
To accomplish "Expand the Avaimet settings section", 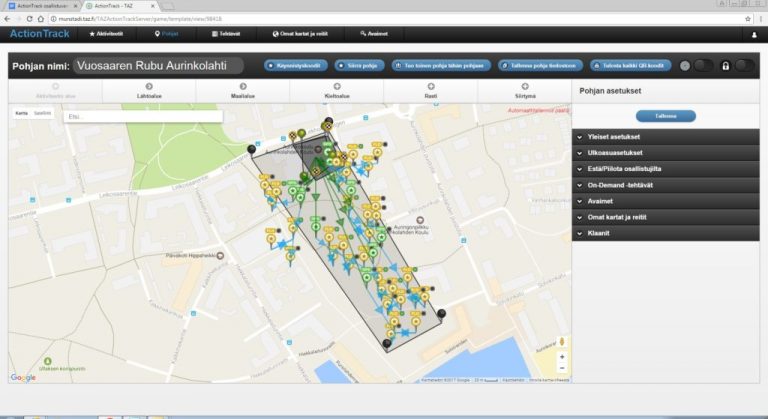I will pyautogui.click(x=666, y=201).
